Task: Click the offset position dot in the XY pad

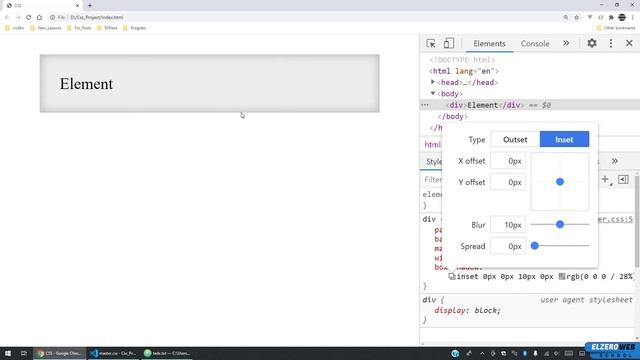Action: coord(560,182)
